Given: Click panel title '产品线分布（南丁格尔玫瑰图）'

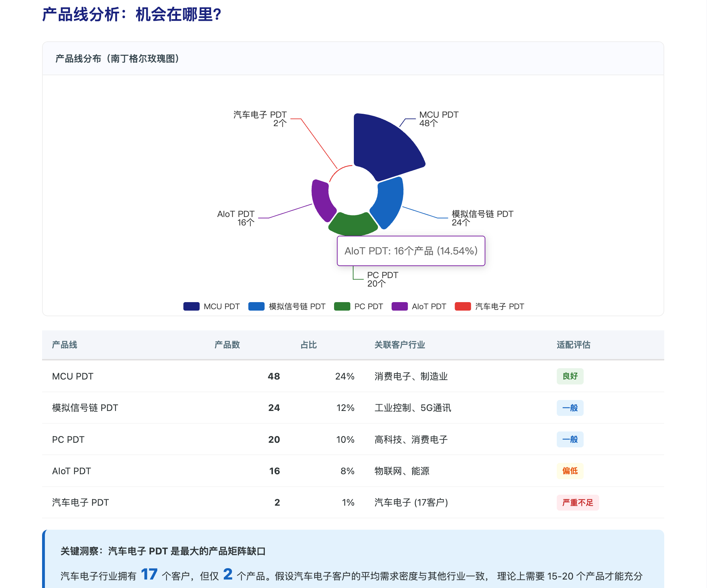Looking at the screenshot, I should pyautogui.click(x=118, y=59).
